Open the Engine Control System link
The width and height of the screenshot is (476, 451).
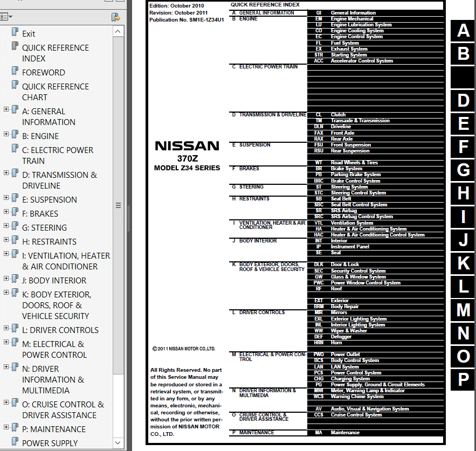[x=357, y=37]
